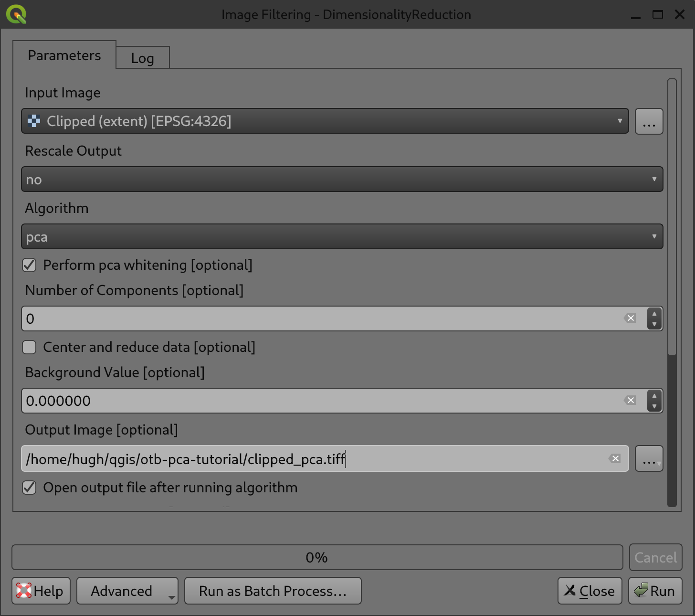This screenshot has height=616, width=695.
Task: Enable Center and reduce data option
Action: click(x=29, y=347)
